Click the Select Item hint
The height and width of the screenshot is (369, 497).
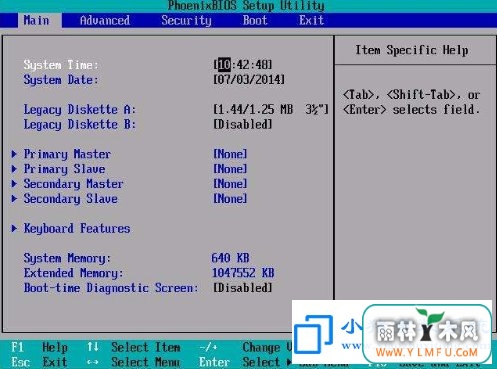(146, 347)
